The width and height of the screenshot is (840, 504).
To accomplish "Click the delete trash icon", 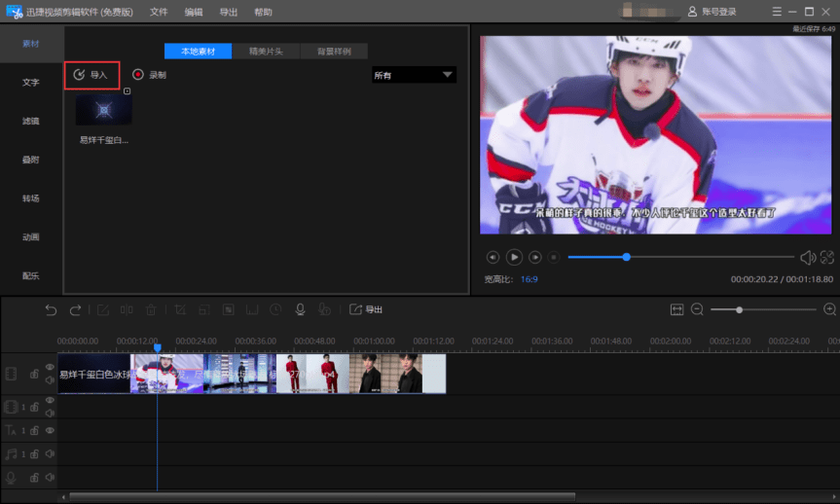I will (151, 309).
